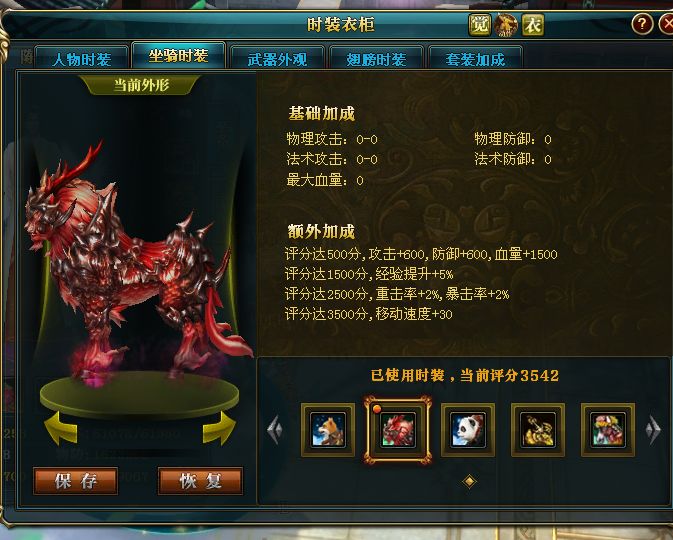Choose the panda mount icon

pyautogui.click(x=468, y=430)
